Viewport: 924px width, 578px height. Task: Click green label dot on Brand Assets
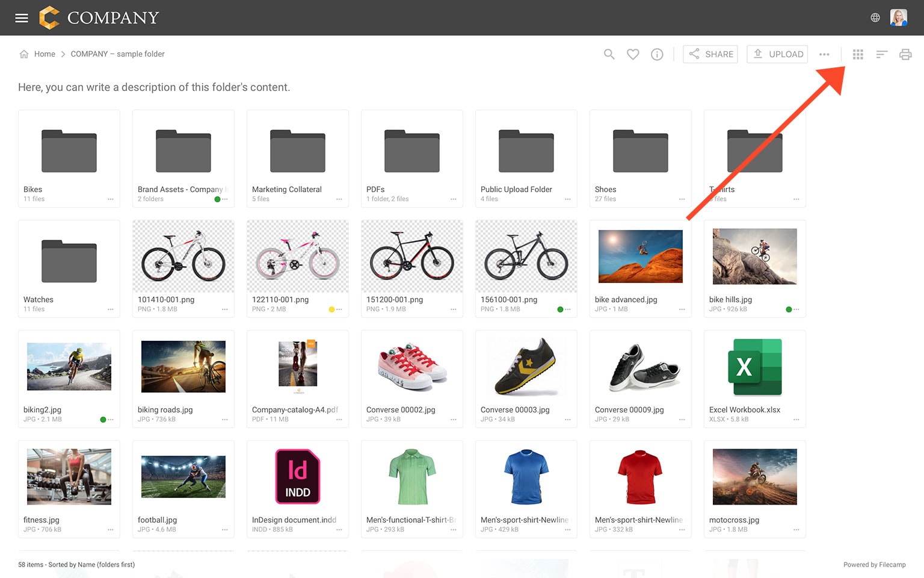point(217,199)
